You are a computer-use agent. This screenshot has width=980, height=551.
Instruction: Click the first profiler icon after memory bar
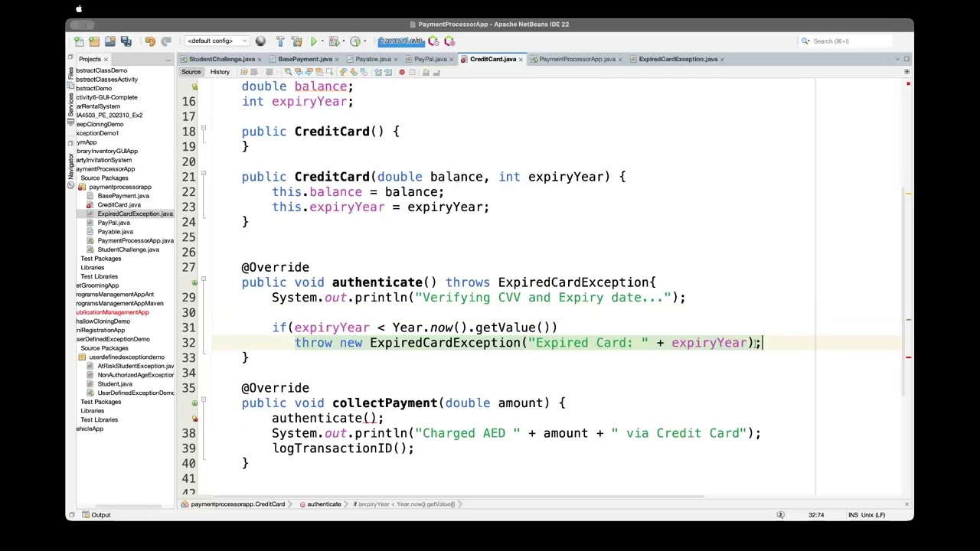(433, 41)
